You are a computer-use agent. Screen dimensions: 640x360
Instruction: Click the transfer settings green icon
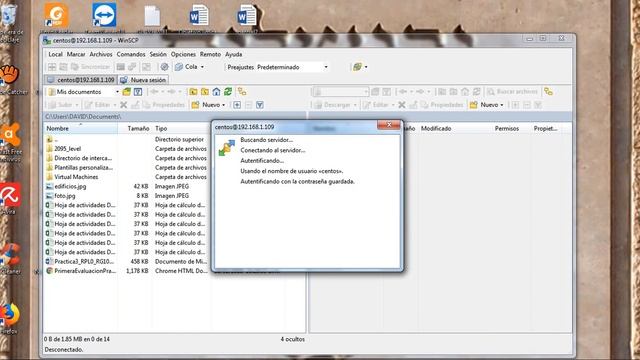[x=357, y=67]
